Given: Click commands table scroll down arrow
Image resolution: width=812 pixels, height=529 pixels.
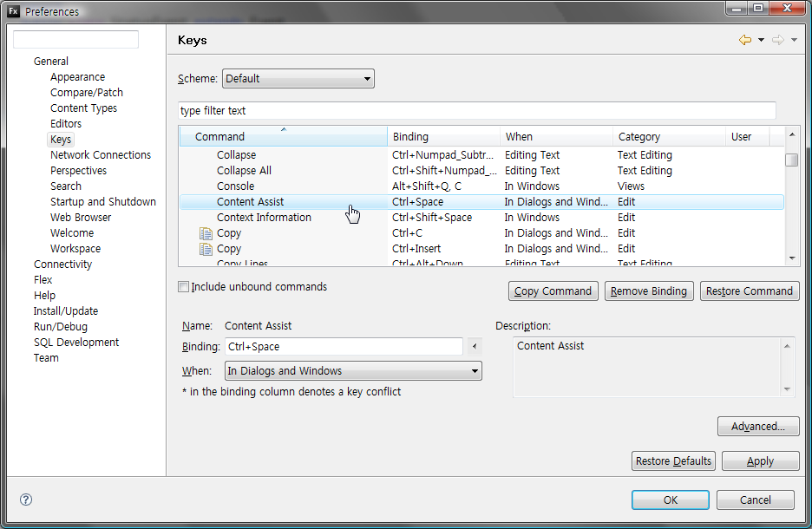Looking at the screenshot, I should click(792, 258).
